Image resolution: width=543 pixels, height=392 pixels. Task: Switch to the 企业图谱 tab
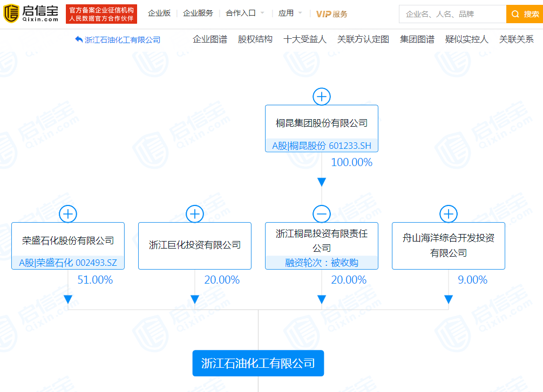(210, 39)
